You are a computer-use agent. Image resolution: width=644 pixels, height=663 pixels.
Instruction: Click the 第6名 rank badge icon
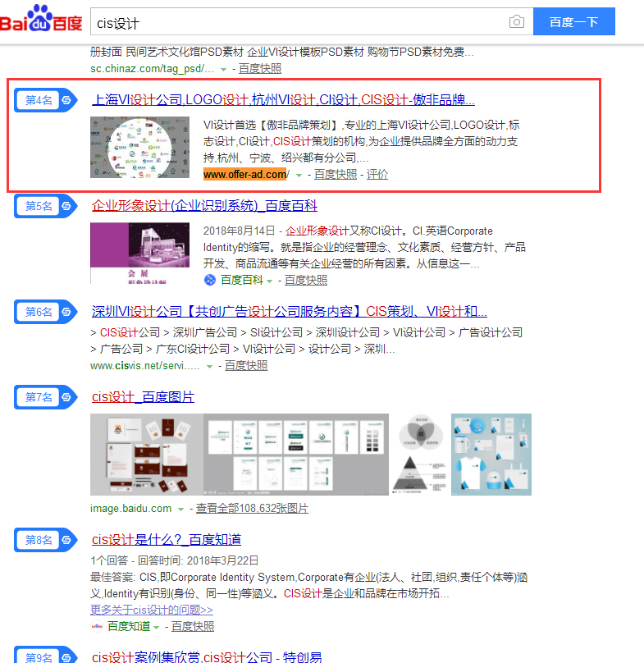(x=46, y=312)
